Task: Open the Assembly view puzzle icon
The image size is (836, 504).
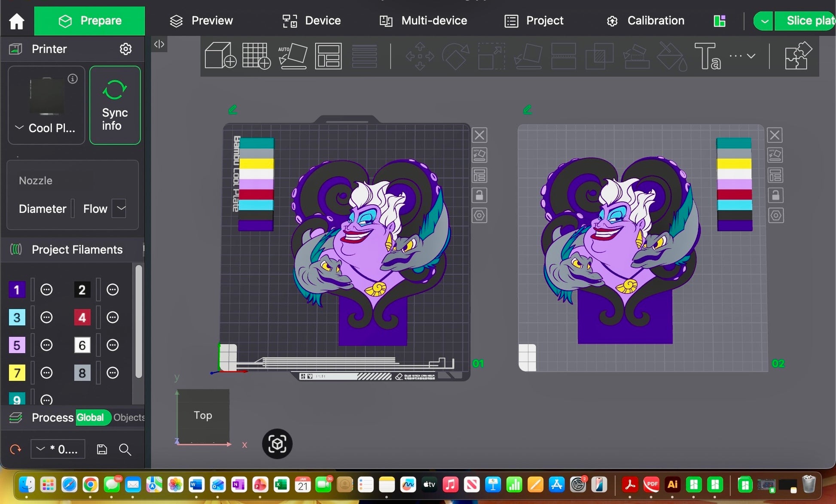Action: coord(797,56)
